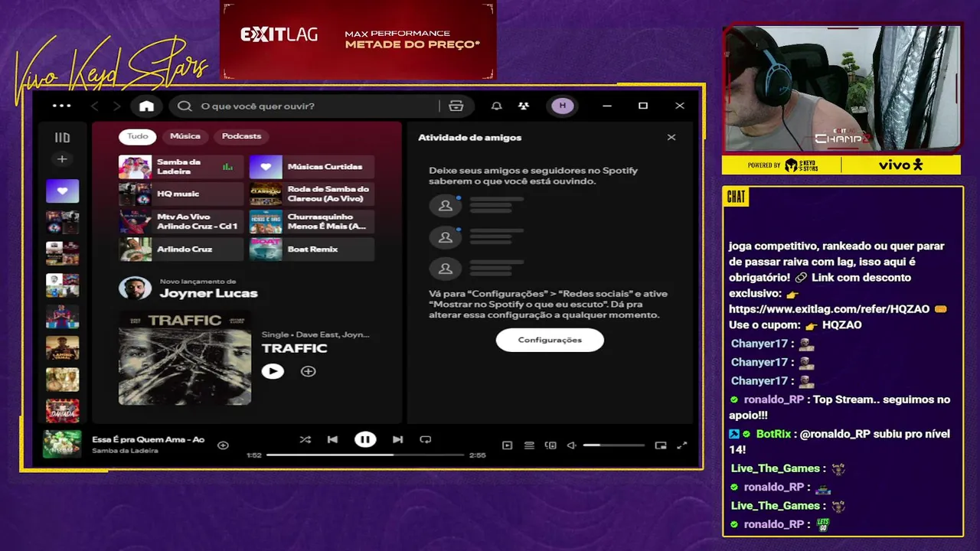Screen dimensions: 980x551
Task: Toggle shuffle playback
Action: pyautogui.click(x=305, y=439)
